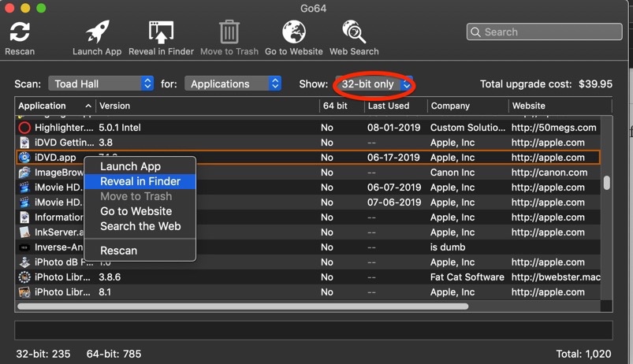Open the Scan volume dropdown Toad Hall
Screen dimensions: 633x364
pyautogui.click(x=101, y=84)
